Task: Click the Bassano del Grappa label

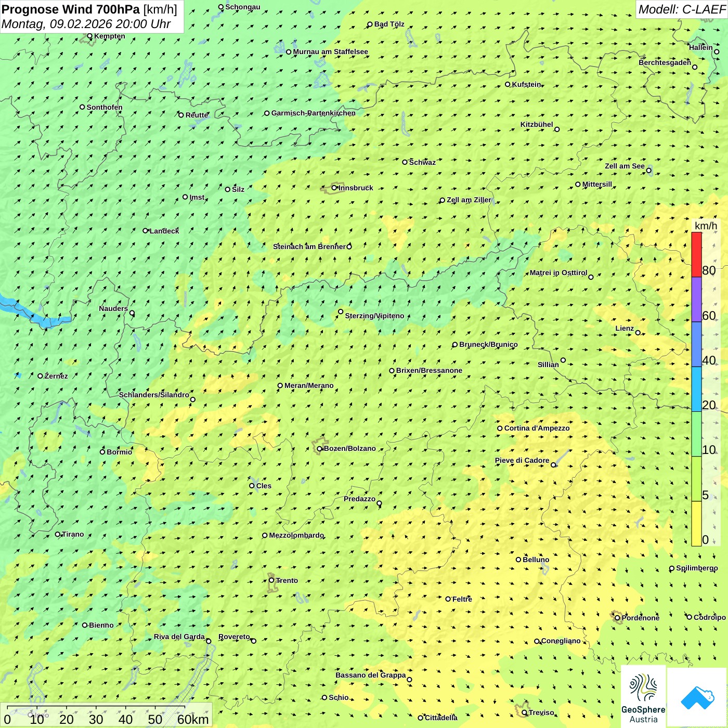Action: coord(371,675)
